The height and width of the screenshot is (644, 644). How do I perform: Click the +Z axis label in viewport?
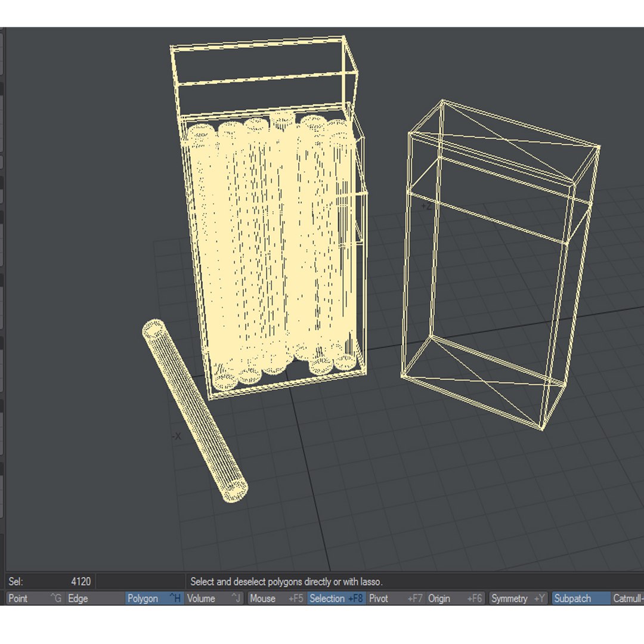[x=426, y=206]
